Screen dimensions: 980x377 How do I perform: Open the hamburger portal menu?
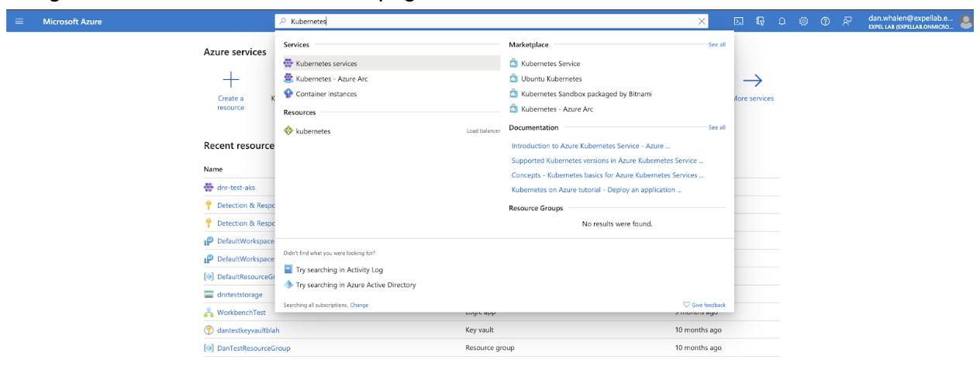19,22
